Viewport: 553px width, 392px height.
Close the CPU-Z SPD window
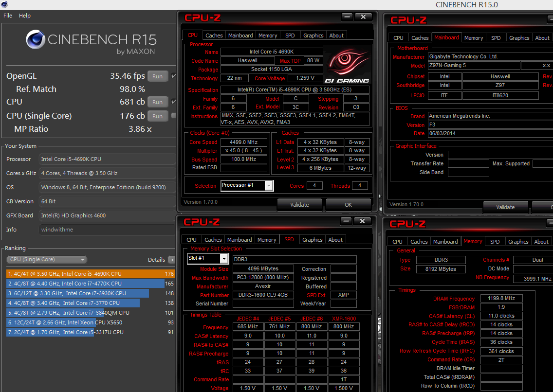click(362, 221)
